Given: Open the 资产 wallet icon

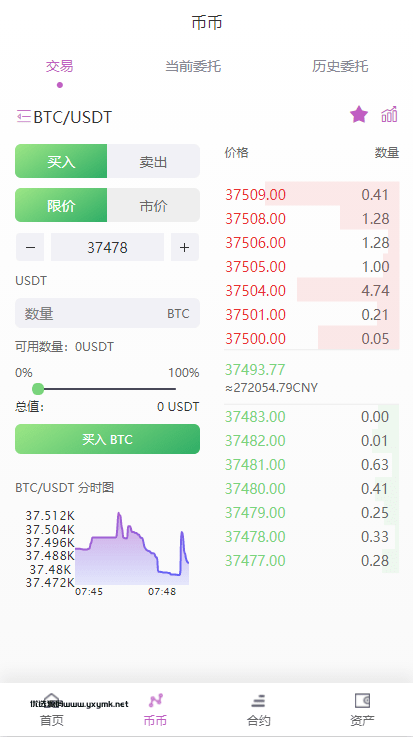Looking at the screenshot, I should point(362,700).
